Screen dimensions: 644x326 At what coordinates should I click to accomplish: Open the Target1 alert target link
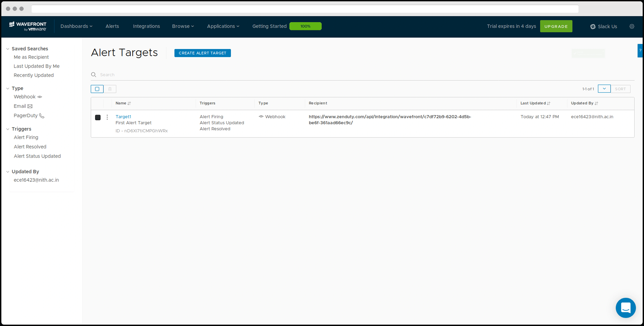pyautogui.click(x=123, y=117)
